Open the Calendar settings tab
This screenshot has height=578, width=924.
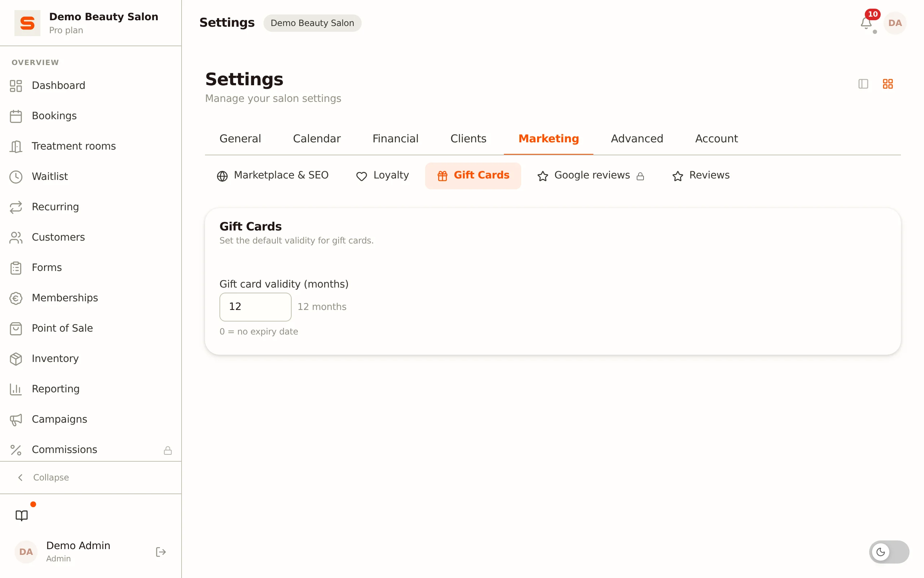click(317, 139)
